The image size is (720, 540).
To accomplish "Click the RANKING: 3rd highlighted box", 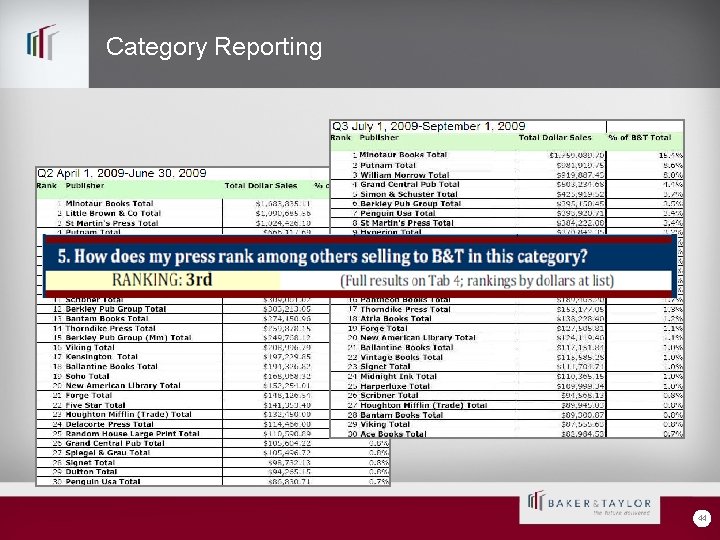I will click(162, 280).
